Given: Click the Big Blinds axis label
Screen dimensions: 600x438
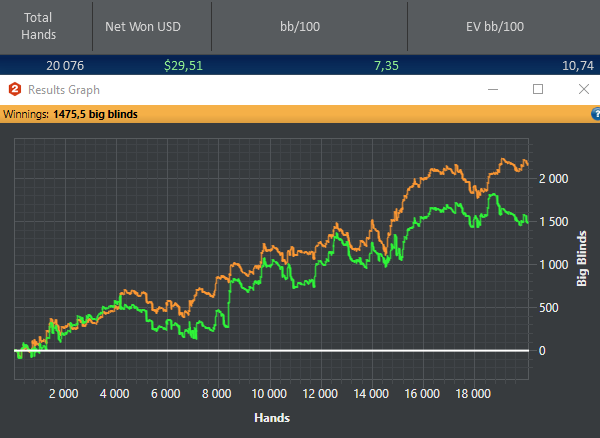Looking at the screenshot, I should [x=581, y=258].
